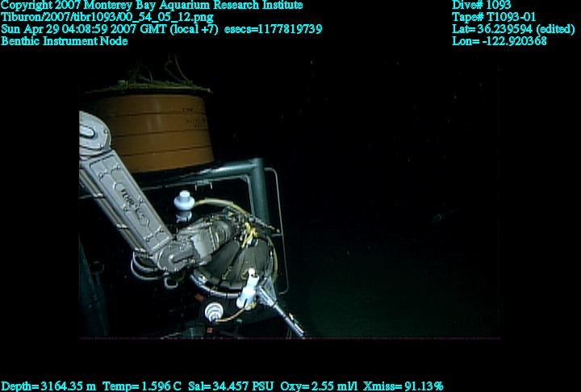Click the Sal=34.457 PSU reading
The width and height of the screenshot is (581, 392).
pyautogui.click(x=231, y=386)
